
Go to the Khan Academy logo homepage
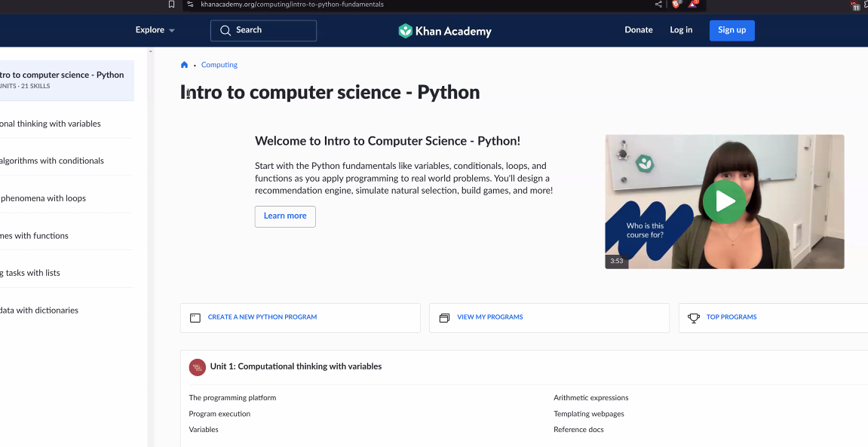tap(445, 31)
